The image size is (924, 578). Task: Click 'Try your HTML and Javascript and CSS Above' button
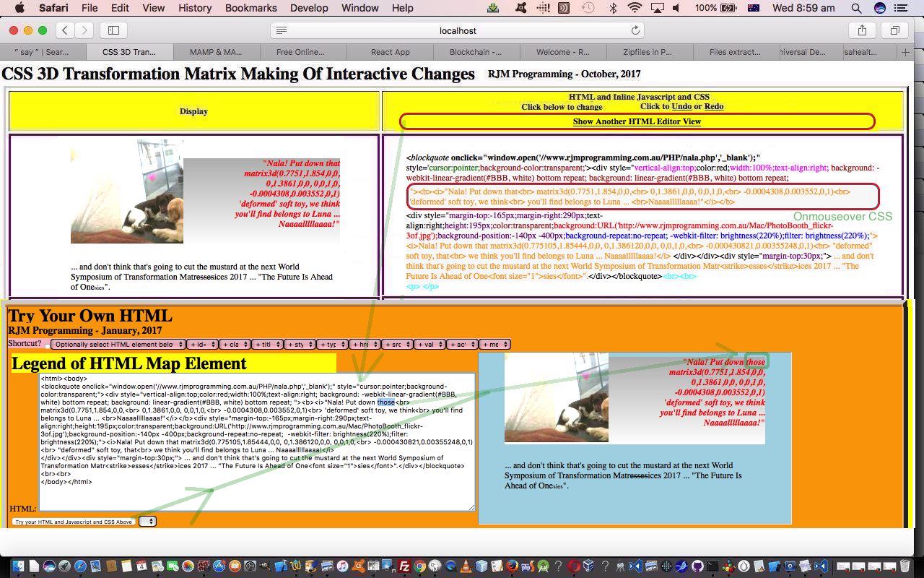74,521
